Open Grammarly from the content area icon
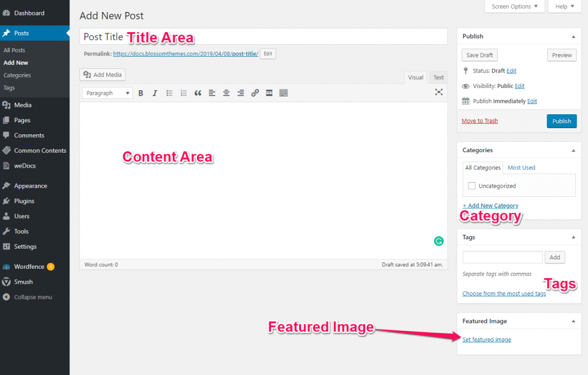The width and height of the screenshot is (588, 375). click(439, 241)
